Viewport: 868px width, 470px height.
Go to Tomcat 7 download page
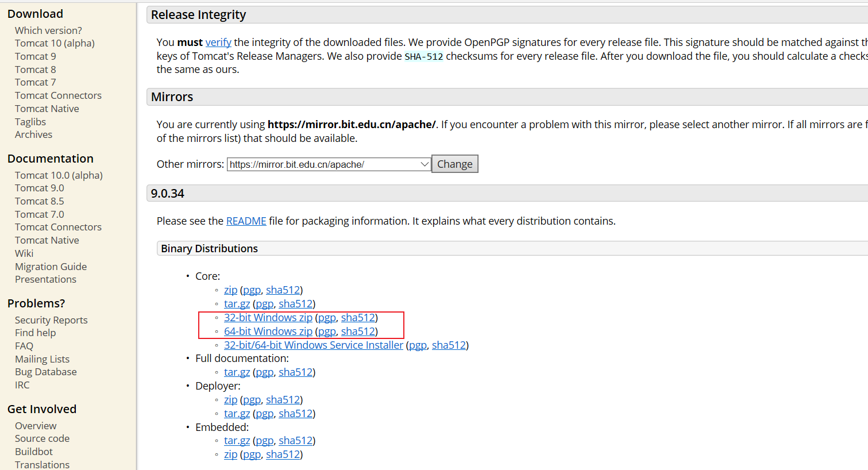(x=36, y=83)
